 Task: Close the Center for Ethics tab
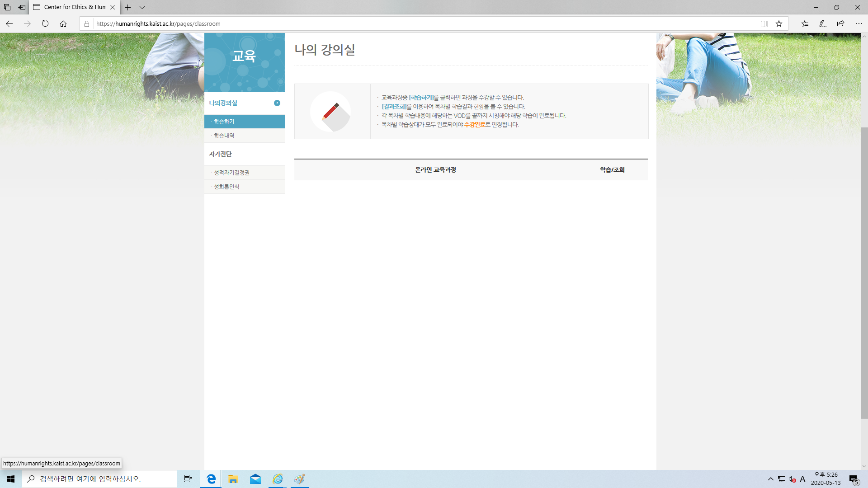[113, 7]
